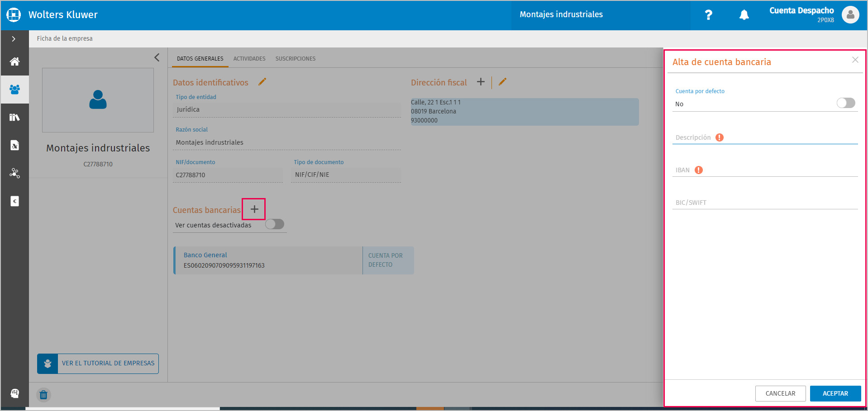
Task: Focus the IBAN input field
Action: click(765, 170)
